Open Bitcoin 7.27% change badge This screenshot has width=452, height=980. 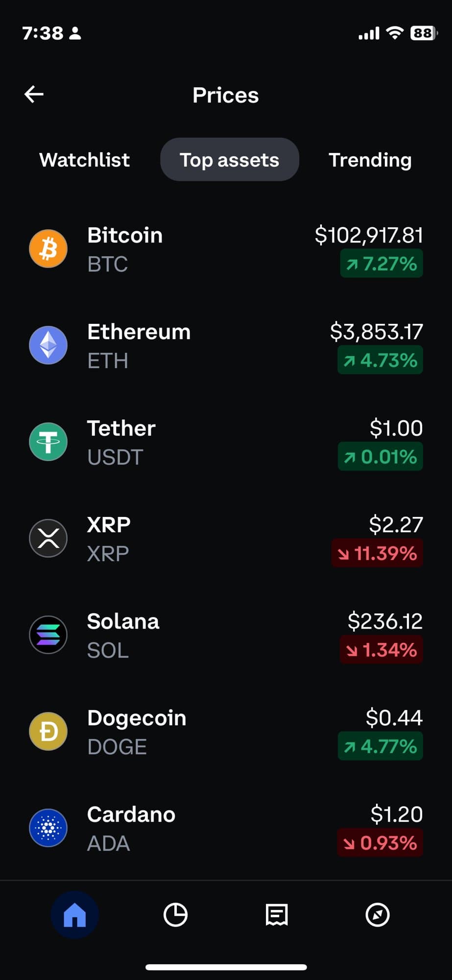point(381,264)
